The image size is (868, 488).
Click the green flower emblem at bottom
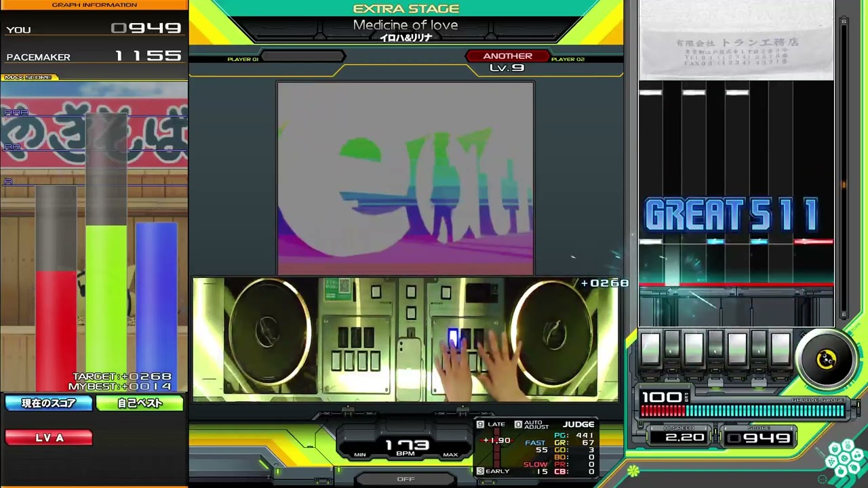coord(633,470)
